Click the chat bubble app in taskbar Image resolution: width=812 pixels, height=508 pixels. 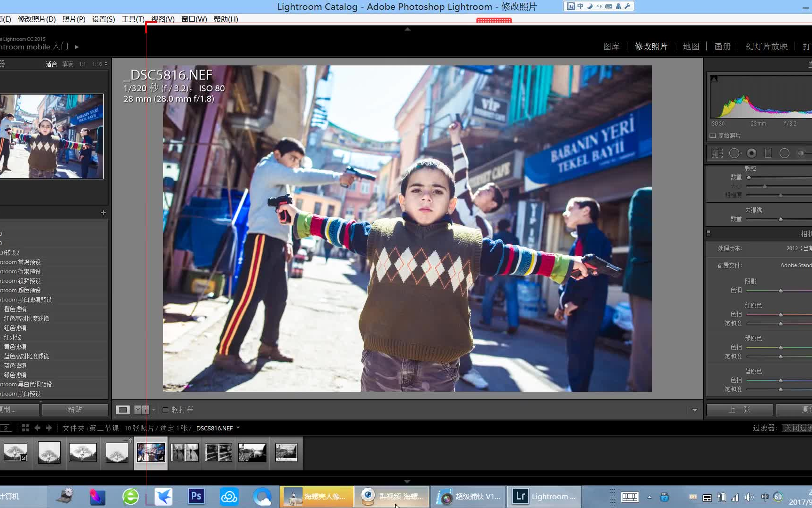(262, 497)
